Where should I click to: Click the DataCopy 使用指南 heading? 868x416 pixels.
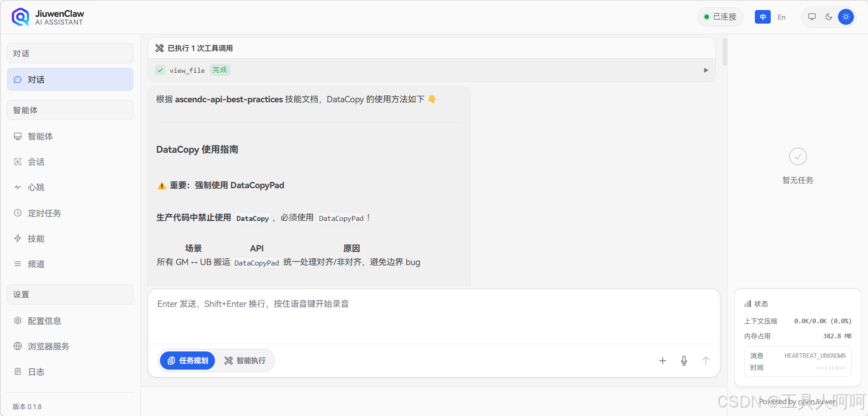click(197, 150)
